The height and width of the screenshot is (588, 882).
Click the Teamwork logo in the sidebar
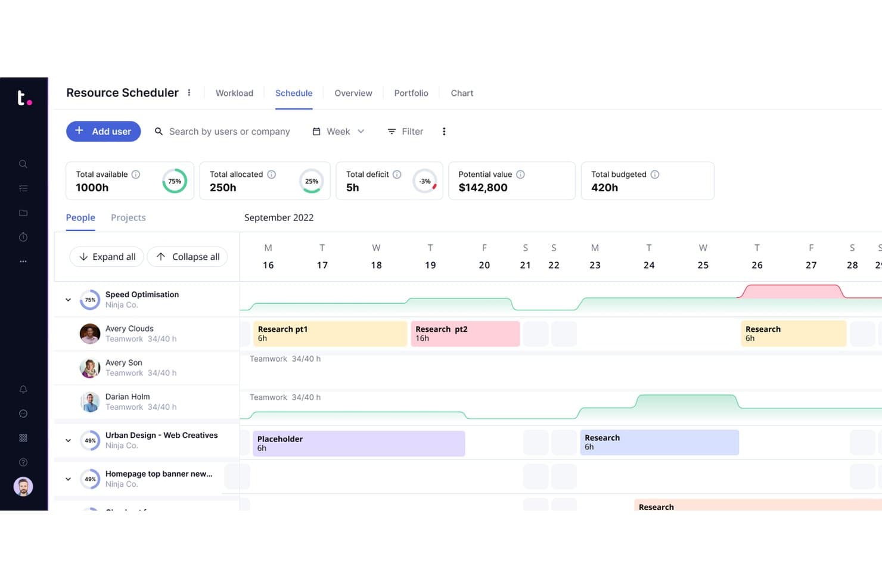pyautogui.click(x=24, y=98)
